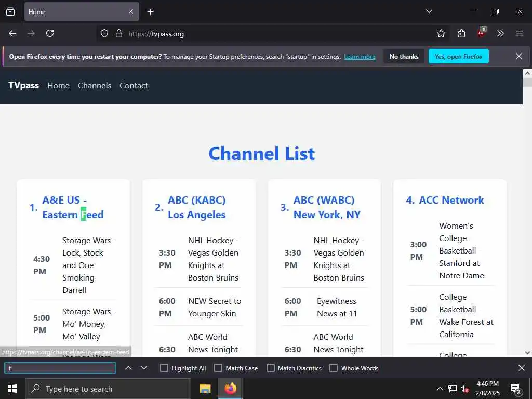Open the Contact navigation link
The width and height of the screenshot is (532, 399).
(134, 86)
